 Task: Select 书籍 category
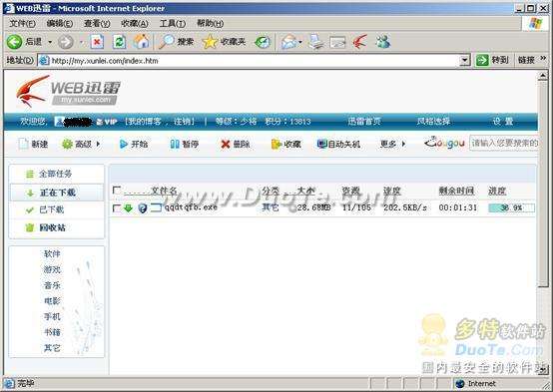pos(52,332)
